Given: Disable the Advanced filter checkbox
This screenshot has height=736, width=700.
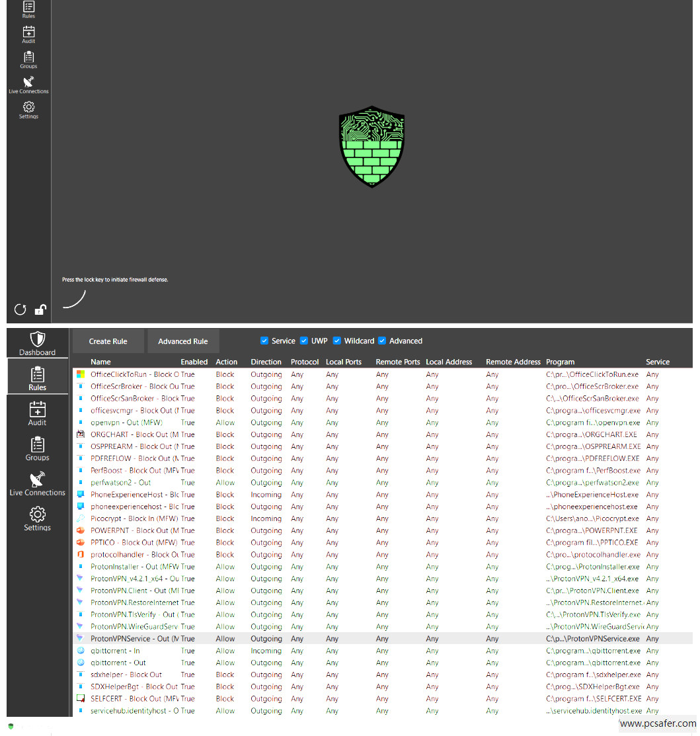Looking at the screenshot, I should pyautogui.click(x=382, y=341).
